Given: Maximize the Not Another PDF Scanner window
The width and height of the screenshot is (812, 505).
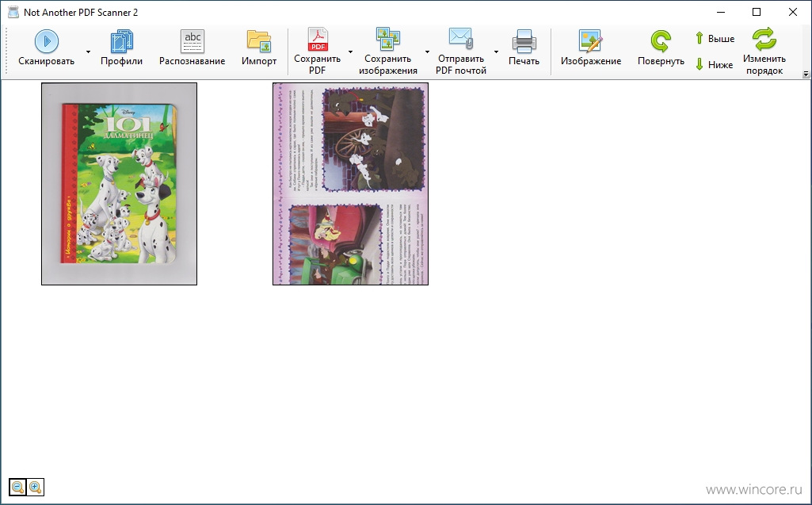Looking at the screenshot, I should pyautogui.click(x=757, y=12).
